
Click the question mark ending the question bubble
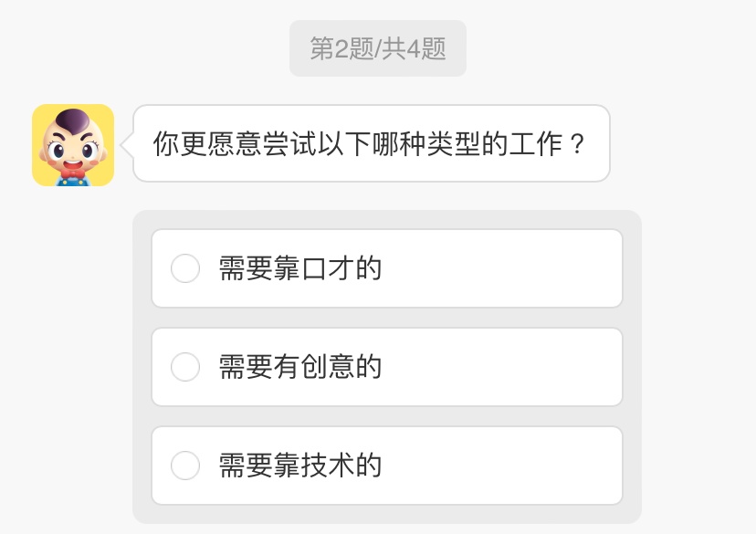tap(576, 144)
